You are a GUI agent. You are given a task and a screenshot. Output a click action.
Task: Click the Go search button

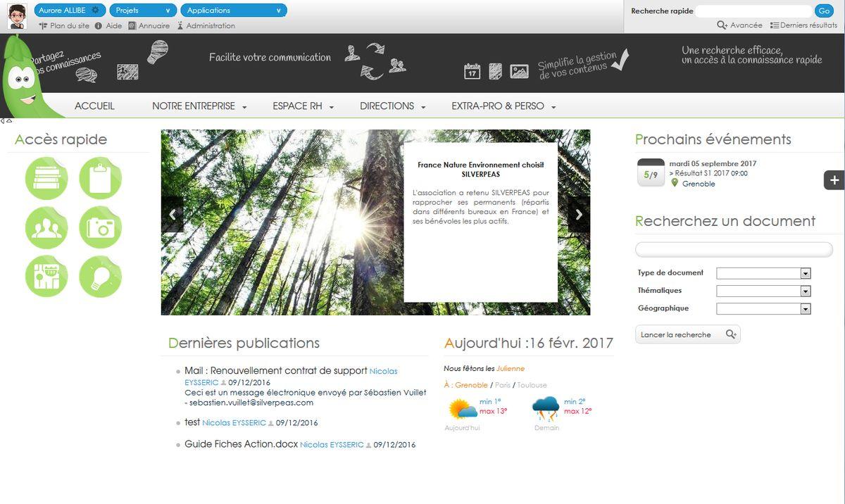coord(824,11)
